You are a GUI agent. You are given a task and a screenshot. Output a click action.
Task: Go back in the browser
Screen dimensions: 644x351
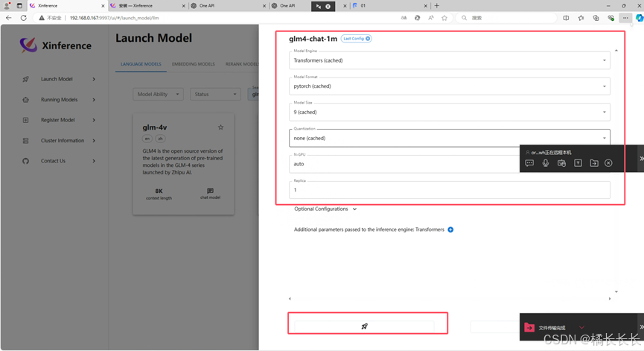pyautogui.click(x=9, y=18)
